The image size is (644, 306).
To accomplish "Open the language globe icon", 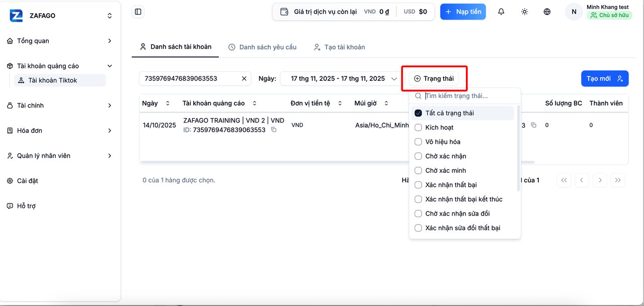I will click(x=547, y=12).
